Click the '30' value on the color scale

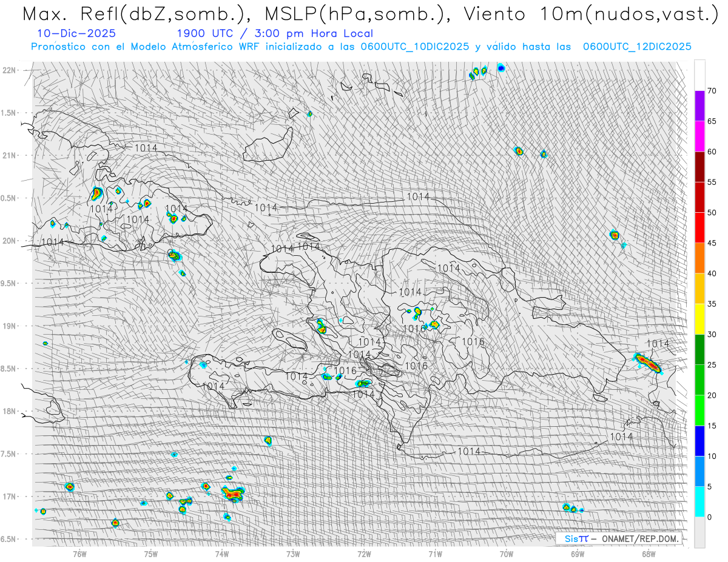712,335
